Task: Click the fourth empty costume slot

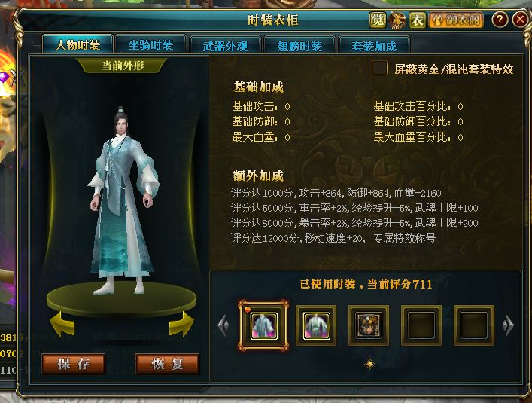Action: pyautogui.click(x=421, y=325)
